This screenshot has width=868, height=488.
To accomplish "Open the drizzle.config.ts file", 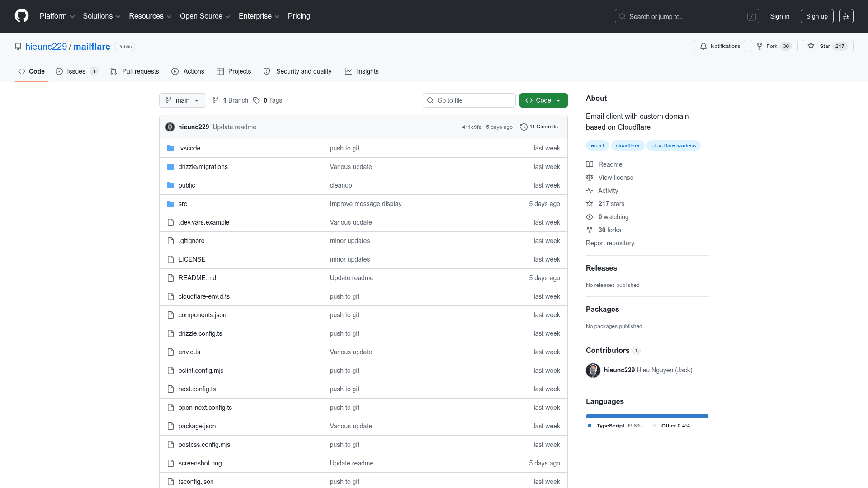I will [x=200, y=333].
